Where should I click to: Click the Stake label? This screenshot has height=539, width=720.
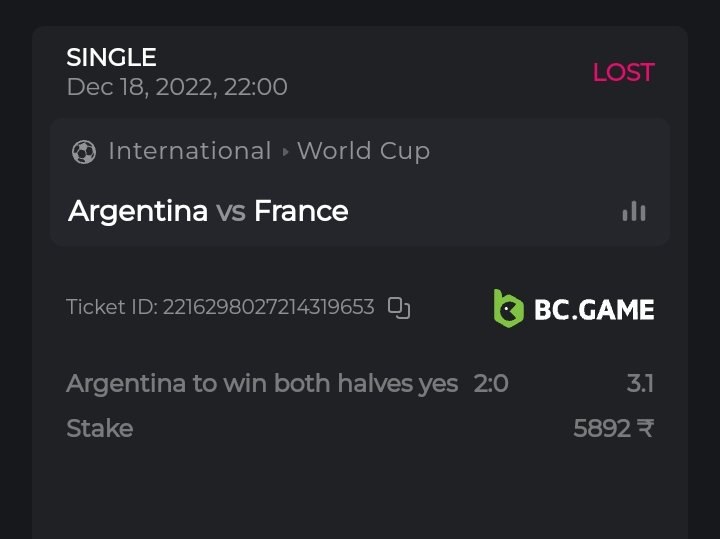tap(99, 429)
